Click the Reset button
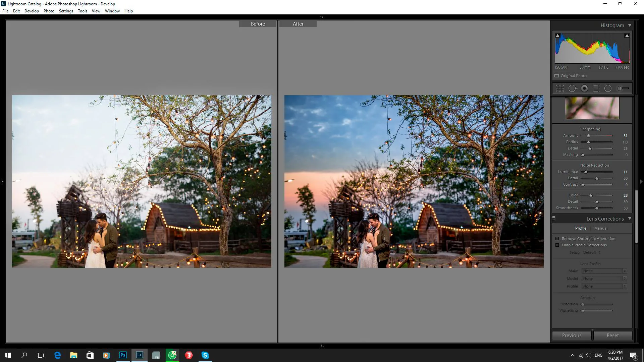The width and height of the screenshot is (644, 362). (x=612, y=336)
